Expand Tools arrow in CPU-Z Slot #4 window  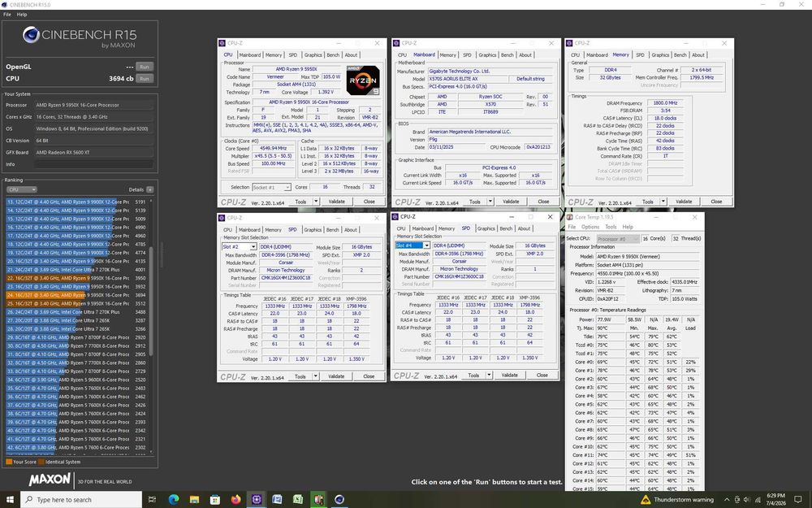pos(488,375)
